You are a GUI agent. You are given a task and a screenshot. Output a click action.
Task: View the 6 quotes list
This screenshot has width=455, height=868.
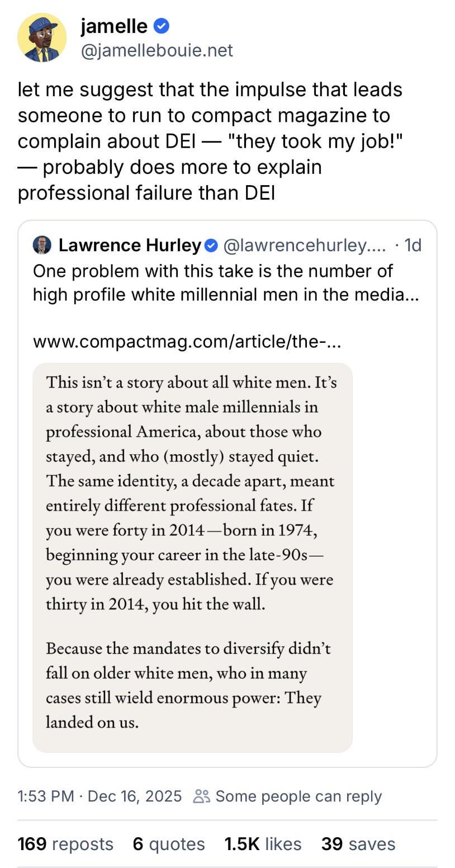tap(169, 843)
